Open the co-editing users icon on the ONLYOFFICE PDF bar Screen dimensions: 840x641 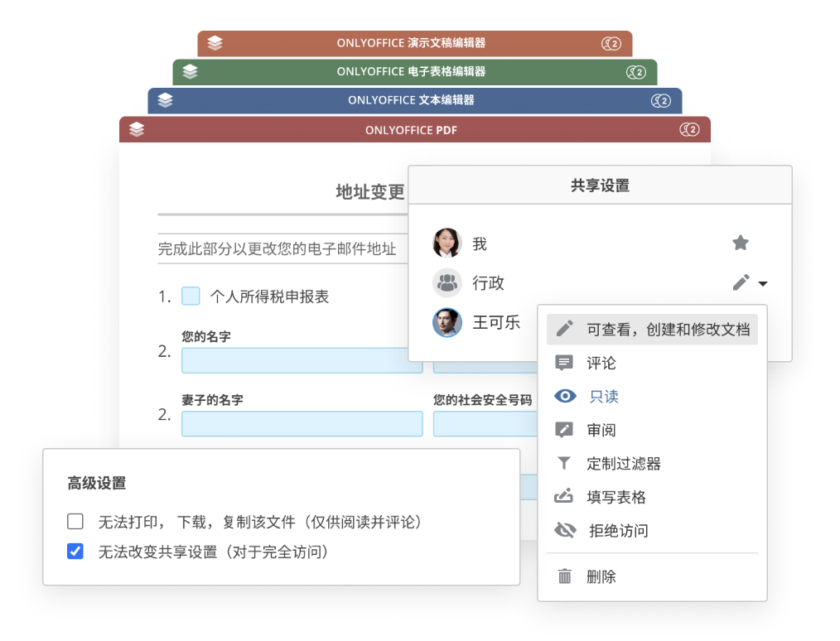tap(689, 129)
